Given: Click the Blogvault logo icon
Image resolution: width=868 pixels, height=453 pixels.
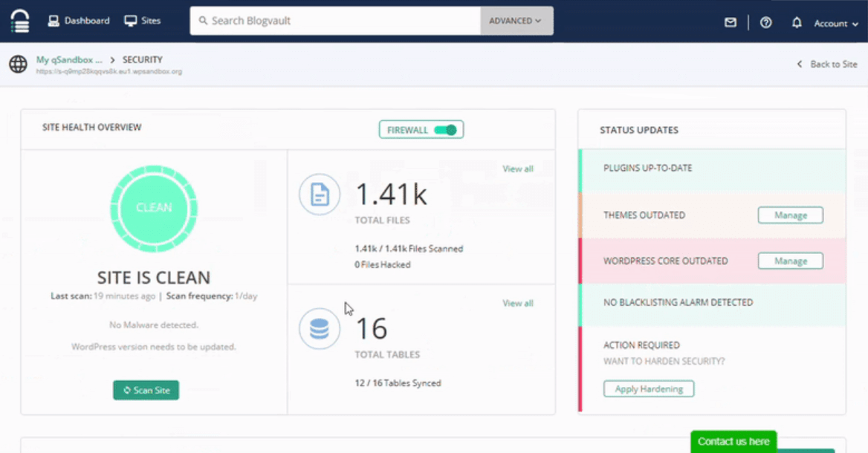Looking at the screenshot, I should [20, 21].
